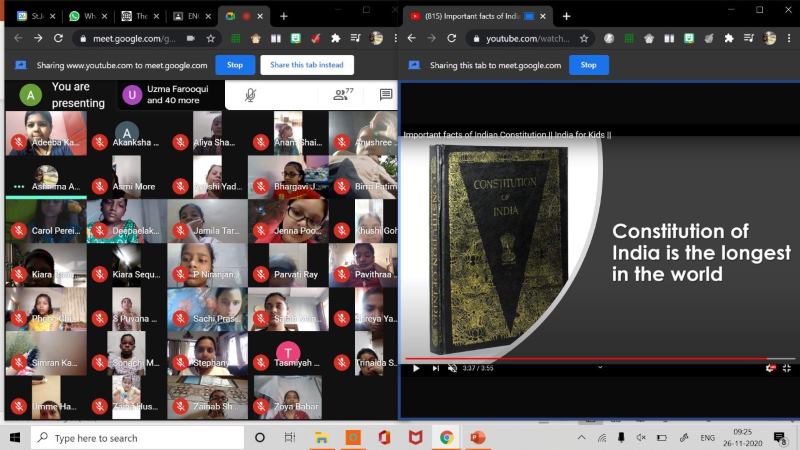Select Adeeba Ka... participant tile
This screenshot has height=450, width=800.
pos(46,133)
